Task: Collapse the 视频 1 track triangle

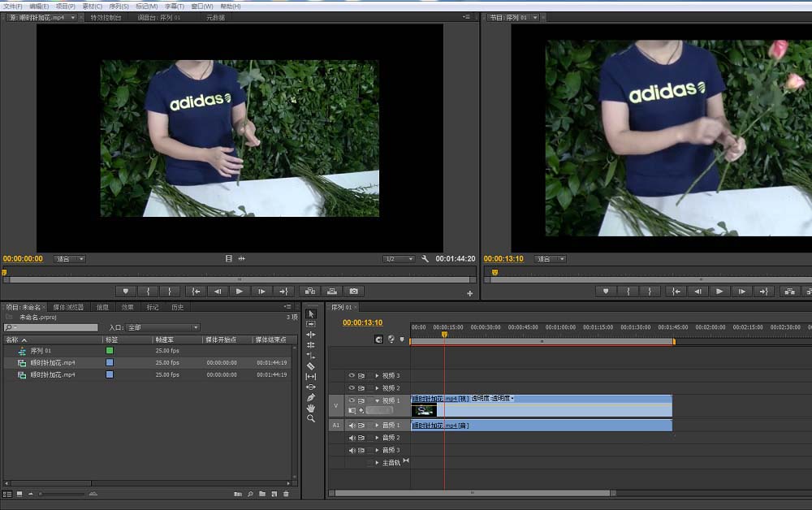Action: click(378, 400)
